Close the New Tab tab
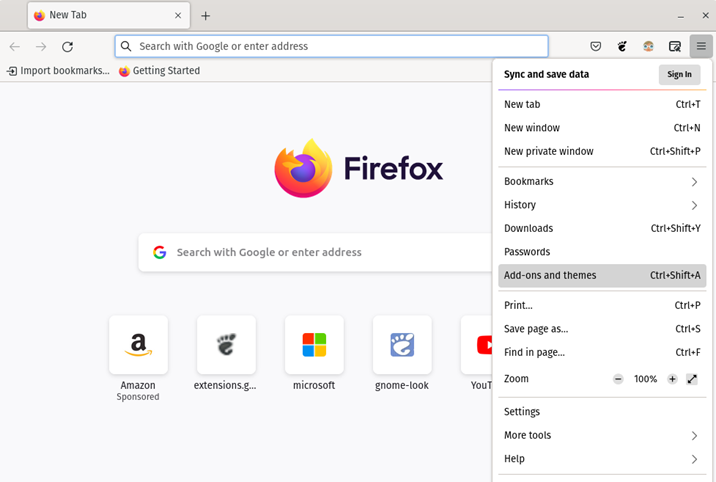 (178, 16)
